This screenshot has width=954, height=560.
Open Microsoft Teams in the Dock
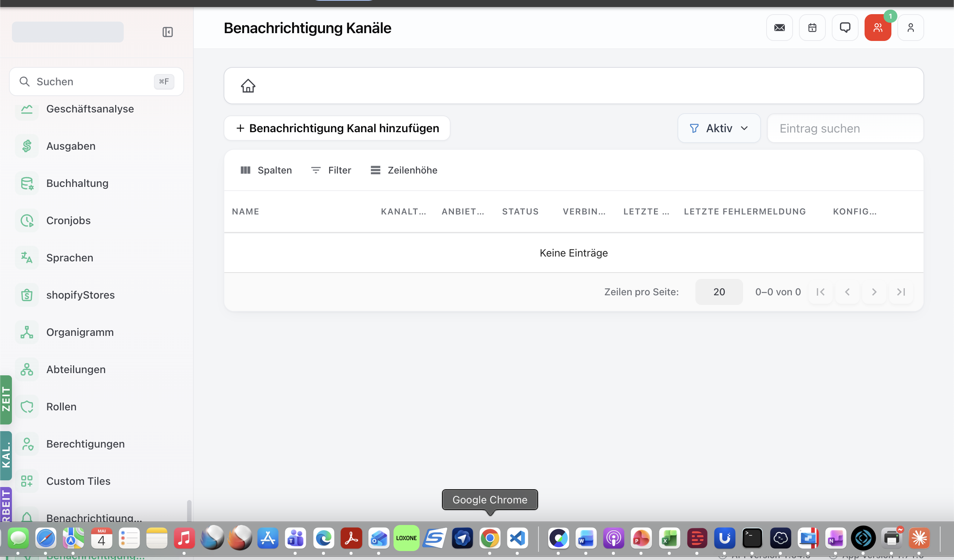click(x=296, y=538)
